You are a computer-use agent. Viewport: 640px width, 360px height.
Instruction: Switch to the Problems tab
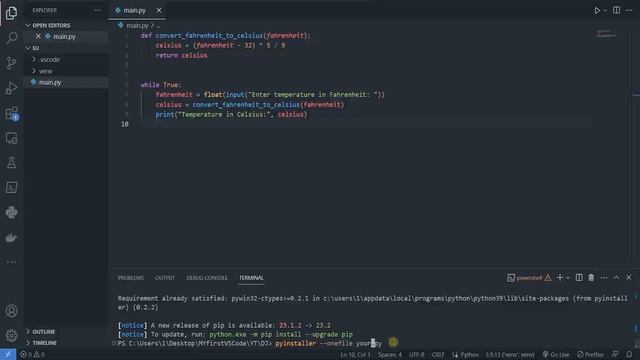click(x=131, y=278)
